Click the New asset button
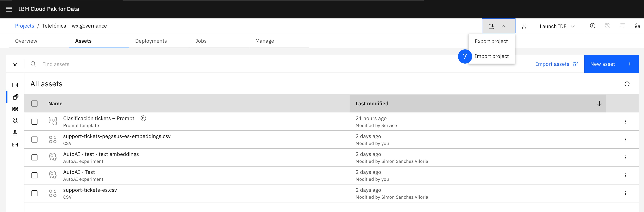This screenshot has height=212, width=644. click(611, 64)
